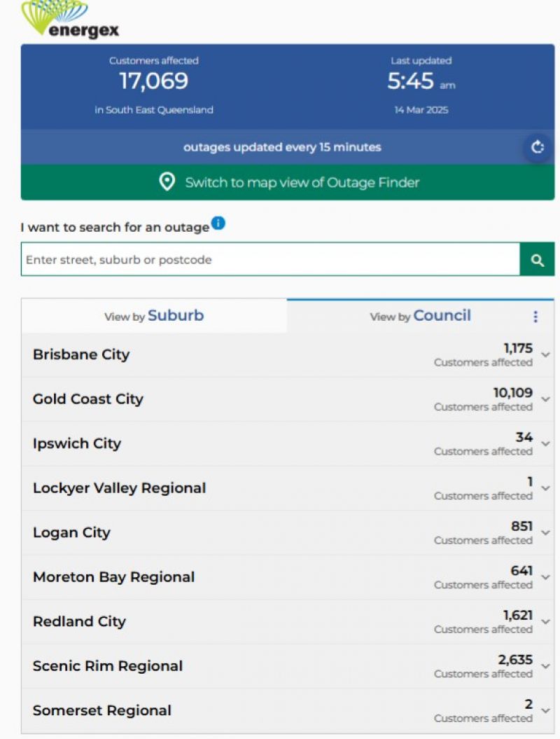This screenshot has height=739, width=560.
Task: Click the map pin icon on the green bar
Action: click(x=166, y=181)
